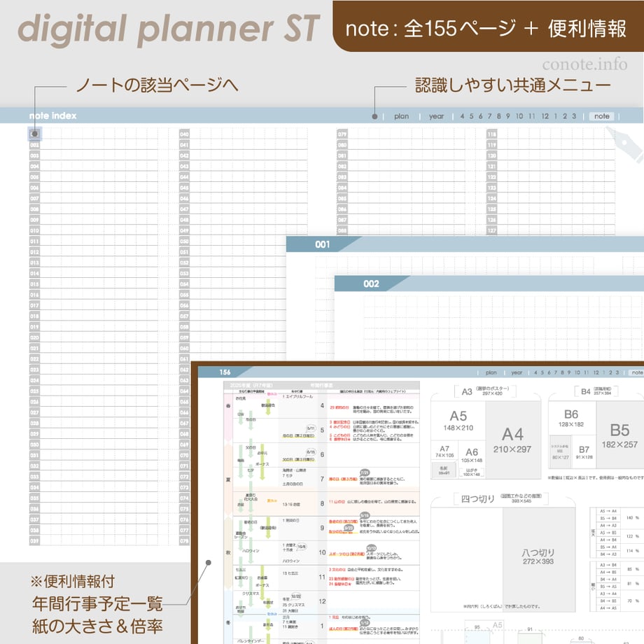This screenshot has height=644, width=644.
Task: Click the 156 page number header
Action: coord(225,372)
